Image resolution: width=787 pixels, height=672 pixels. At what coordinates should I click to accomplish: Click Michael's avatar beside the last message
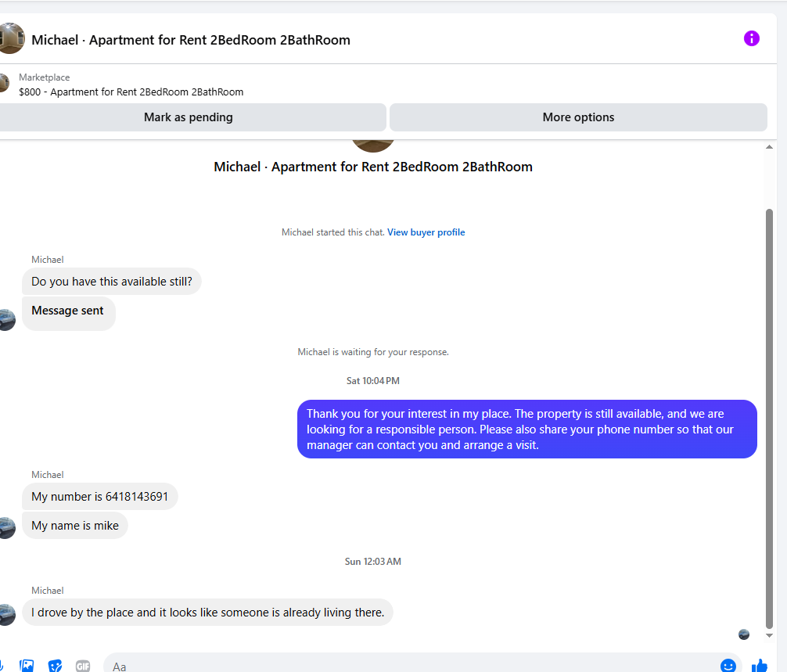point(6,614)
